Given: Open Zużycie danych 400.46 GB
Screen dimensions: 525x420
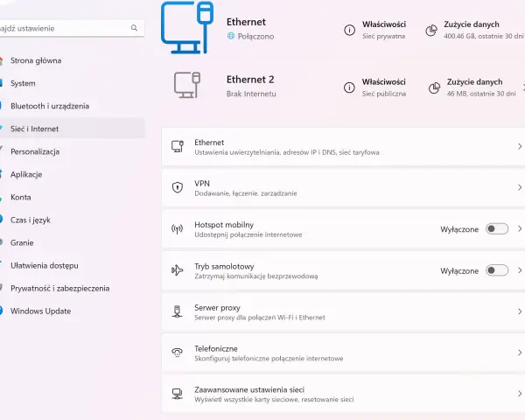Looking at the screenshot, I should tap(474, 30).
